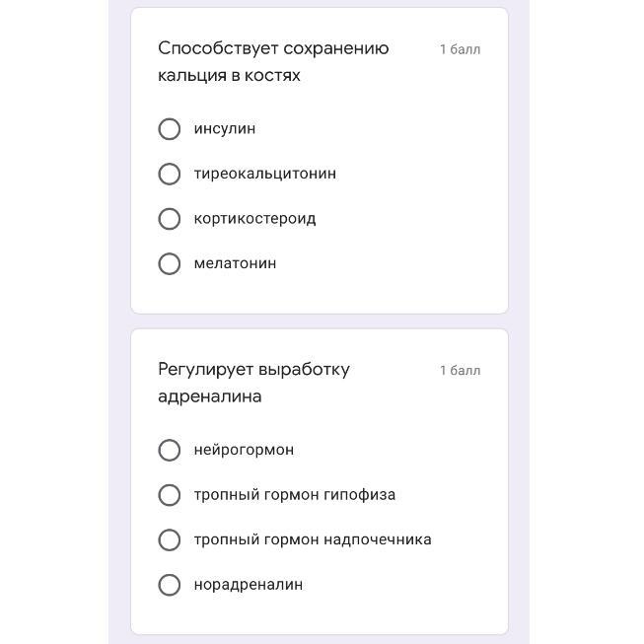Viewport: 644px width, 644px height.
Task: Click the тропный гормон гипофиза label text
Action: pyautogui.click(x=294, y=495)
